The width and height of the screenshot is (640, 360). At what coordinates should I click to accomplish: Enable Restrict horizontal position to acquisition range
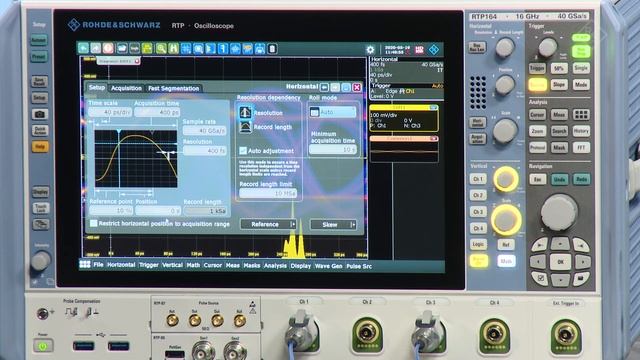(x=93, y=223)
